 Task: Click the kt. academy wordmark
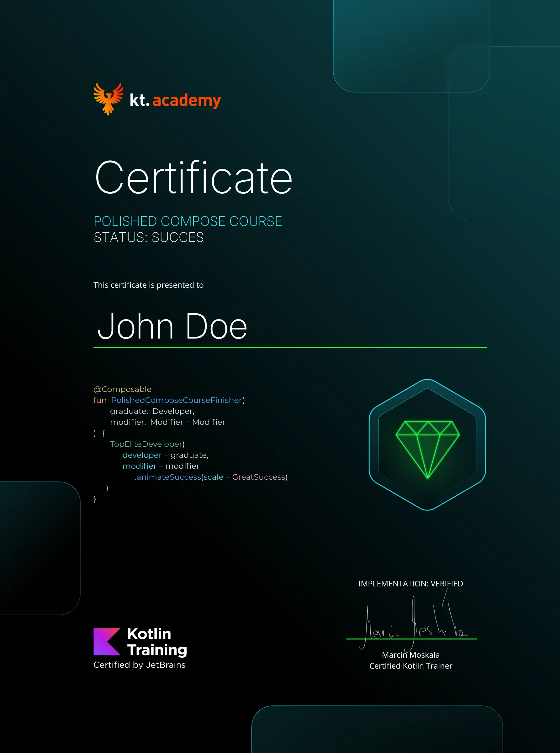click(x=175, y=100)
